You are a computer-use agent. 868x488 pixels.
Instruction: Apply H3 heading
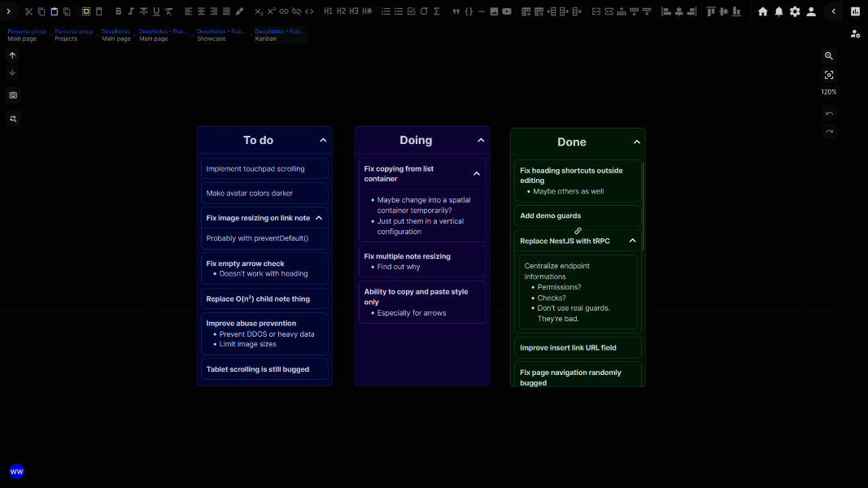(354, 11)
